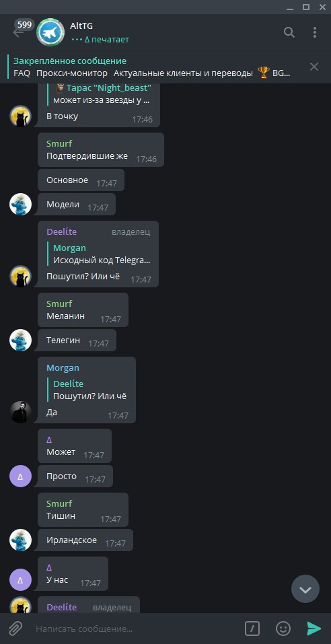
Task: Click the purple Δ avatar beside Просто
Action: 21,476
